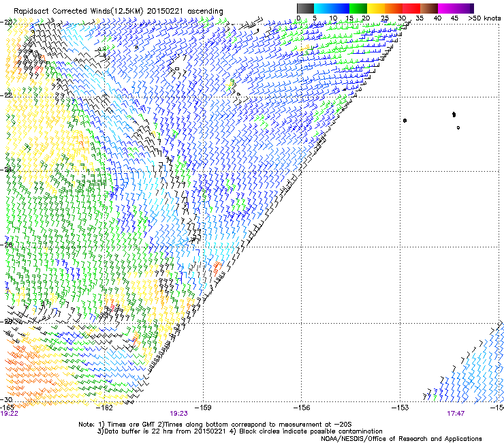Click the yellow 20-25 knots color band
Image resolution: width=504 pixels, height=443 pixels.
tap(376, 8)
